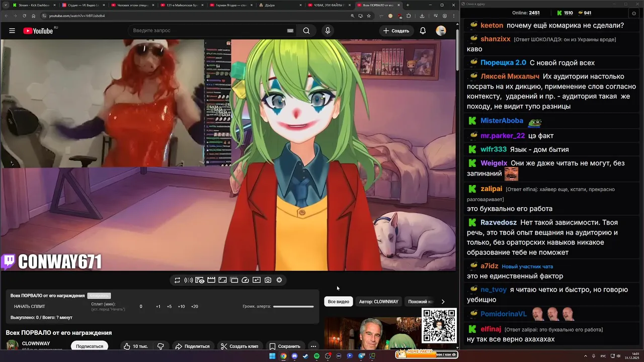Open Steam from the taskbar
The image size is (644, 362).
[305, 356]
